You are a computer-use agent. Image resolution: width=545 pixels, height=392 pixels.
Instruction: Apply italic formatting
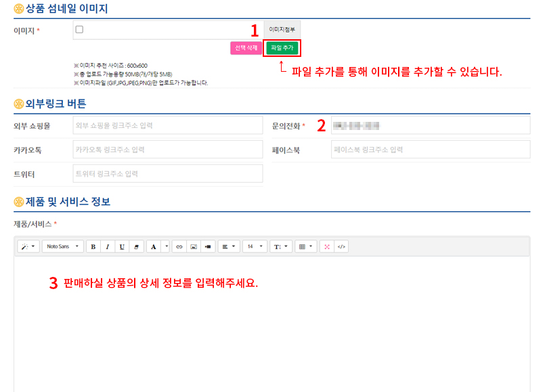tap(108, 246)
